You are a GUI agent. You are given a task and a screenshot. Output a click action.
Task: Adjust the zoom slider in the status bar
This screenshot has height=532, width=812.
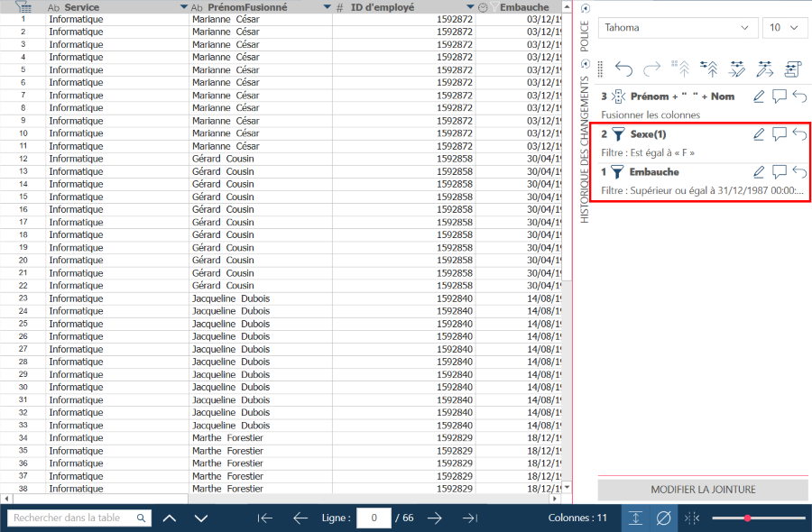[x=748, y=518]
